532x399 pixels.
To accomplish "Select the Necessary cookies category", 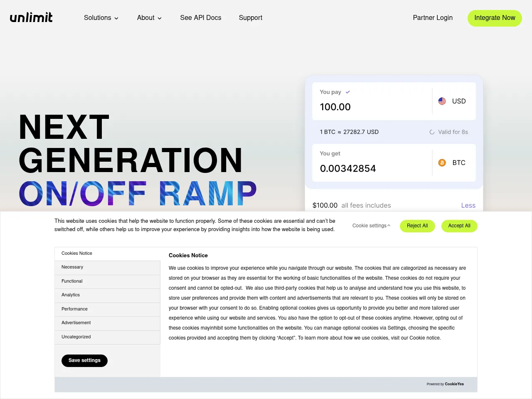I will [x=72, y=267].
